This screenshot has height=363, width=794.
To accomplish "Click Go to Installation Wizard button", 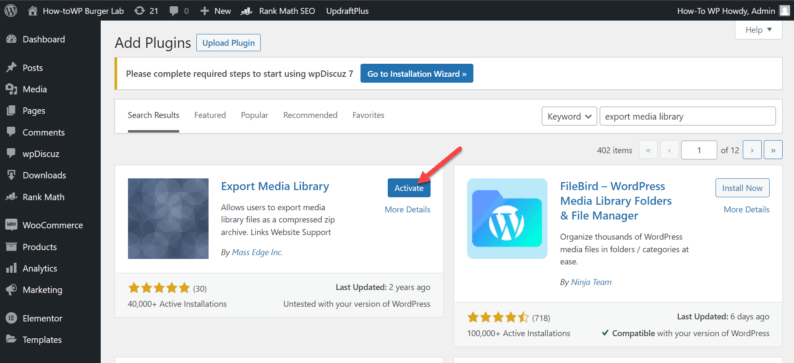I will (x=417, y=73).
